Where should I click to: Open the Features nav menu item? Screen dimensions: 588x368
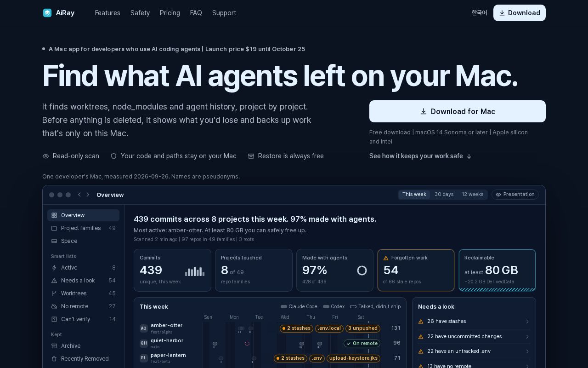(107, 13)
